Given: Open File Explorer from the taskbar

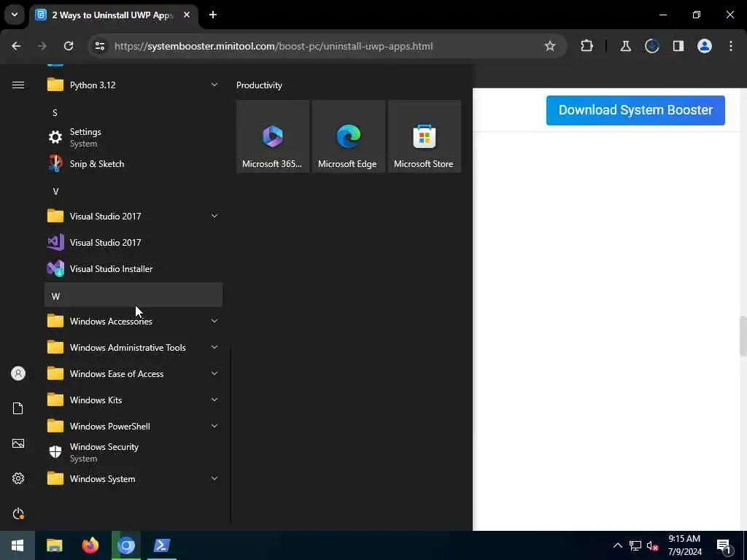Looking at the screenshot, I should point(54,545).
